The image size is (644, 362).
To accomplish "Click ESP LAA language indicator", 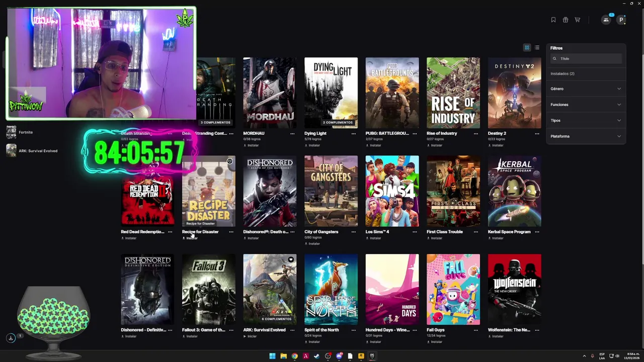I will (602, 356).
